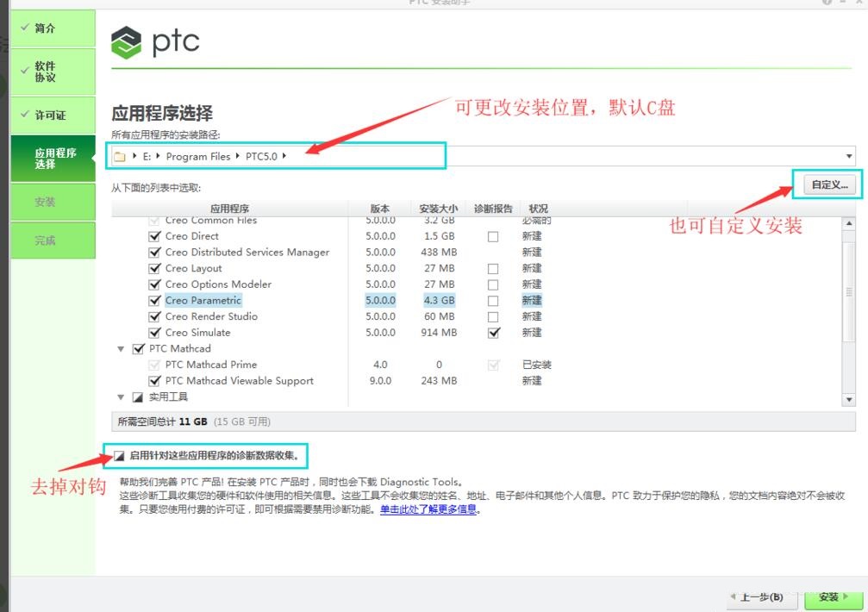The height and width of the screenshot is (612, 868).
Task: Select the Creo Simulate row name
Action: point(197,333)
